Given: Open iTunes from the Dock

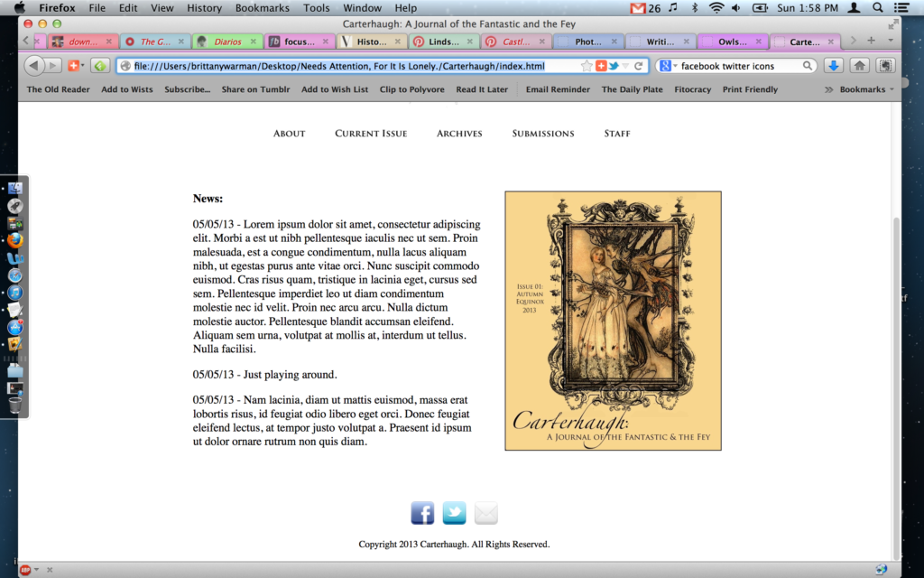Looking at the screenshot, I should (x=14, y=293).
